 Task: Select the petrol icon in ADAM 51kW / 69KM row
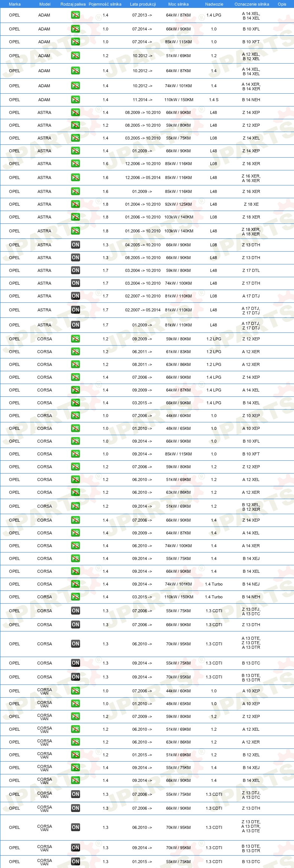76,56
